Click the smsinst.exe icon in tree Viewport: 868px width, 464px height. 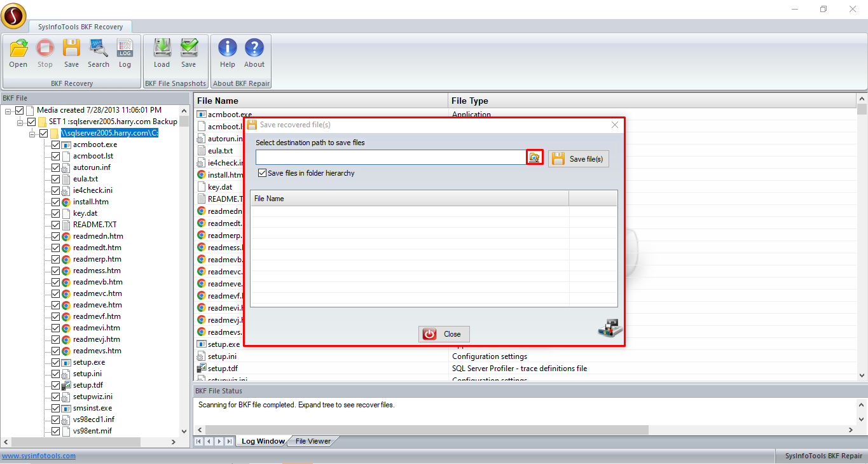(x=66, y=408)
